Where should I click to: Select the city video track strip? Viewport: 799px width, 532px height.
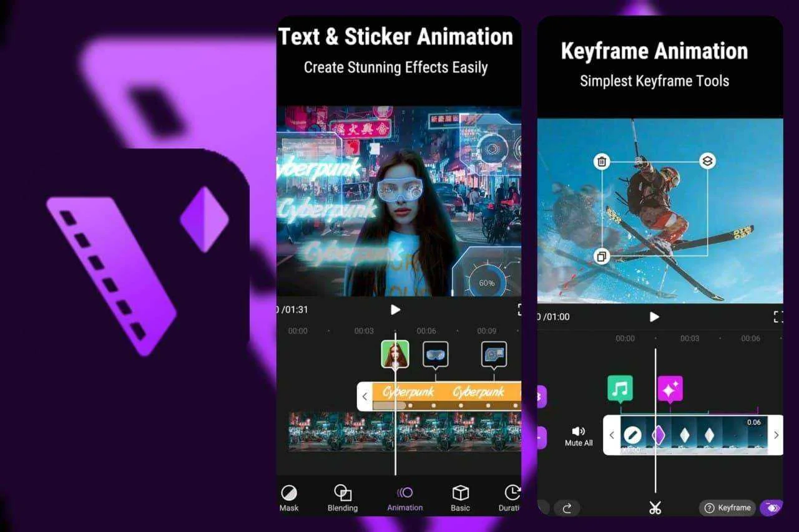point(404,431)
